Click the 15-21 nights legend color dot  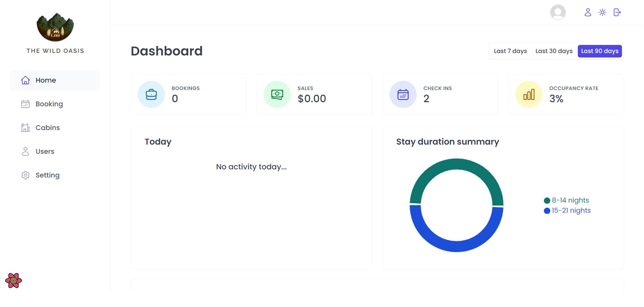[547, 211]
